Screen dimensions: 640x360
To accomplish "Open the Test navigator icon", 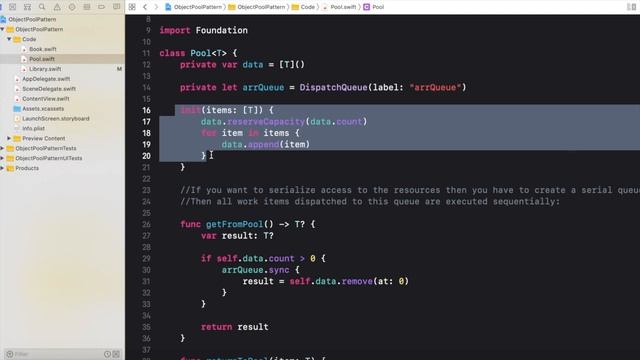I will coord(72,7).
